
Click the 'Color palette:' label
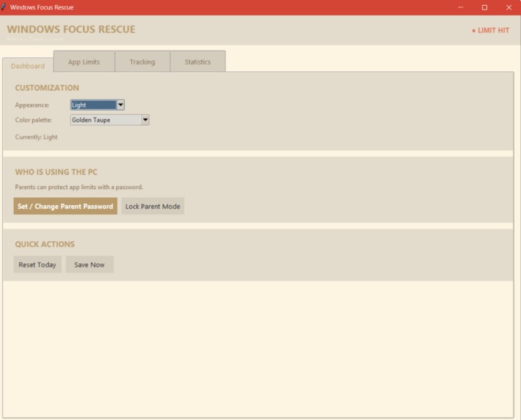click(x=33, y=120)
